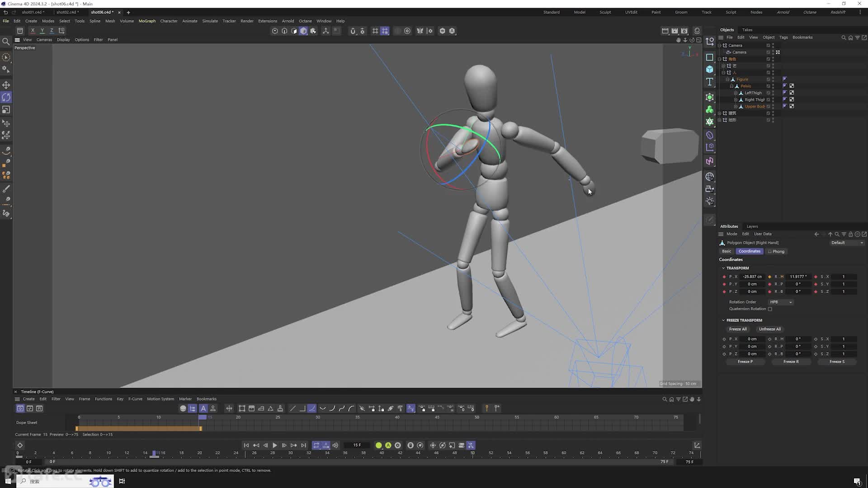Click the Freeze All button
868x488 pixels.
coord(738,329)
